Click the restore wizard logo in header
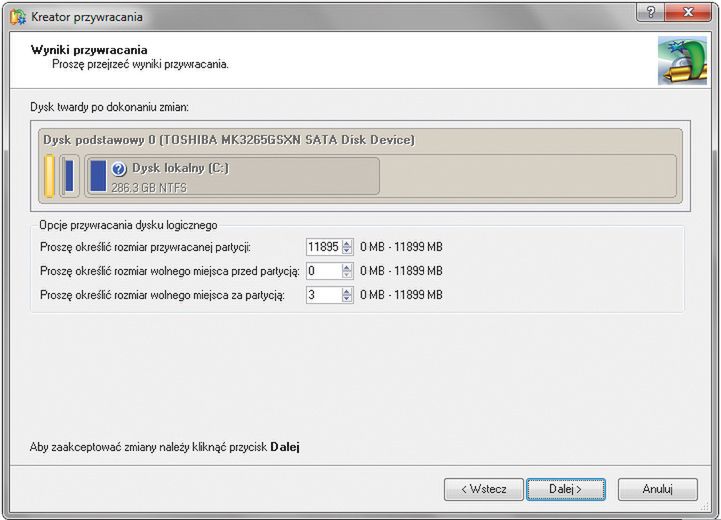The height and width of the screenshot is (520, 721). pos(682,61)
